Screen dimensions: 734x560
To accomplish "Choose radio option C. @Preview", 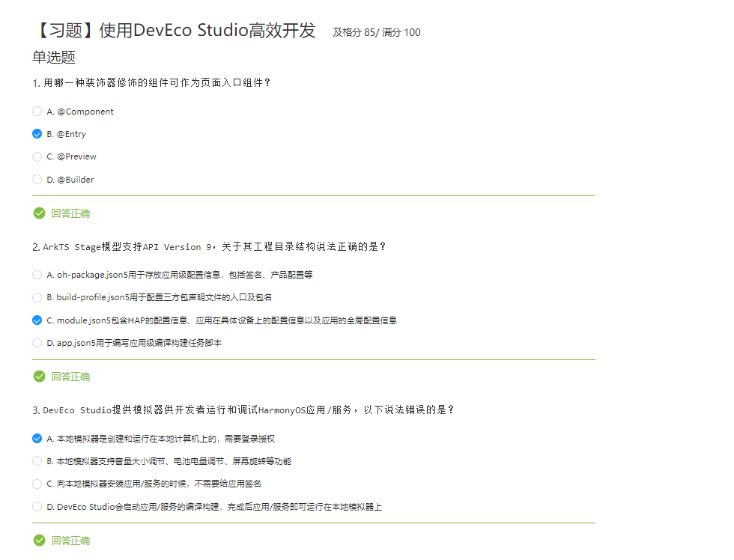I will 37,156.
